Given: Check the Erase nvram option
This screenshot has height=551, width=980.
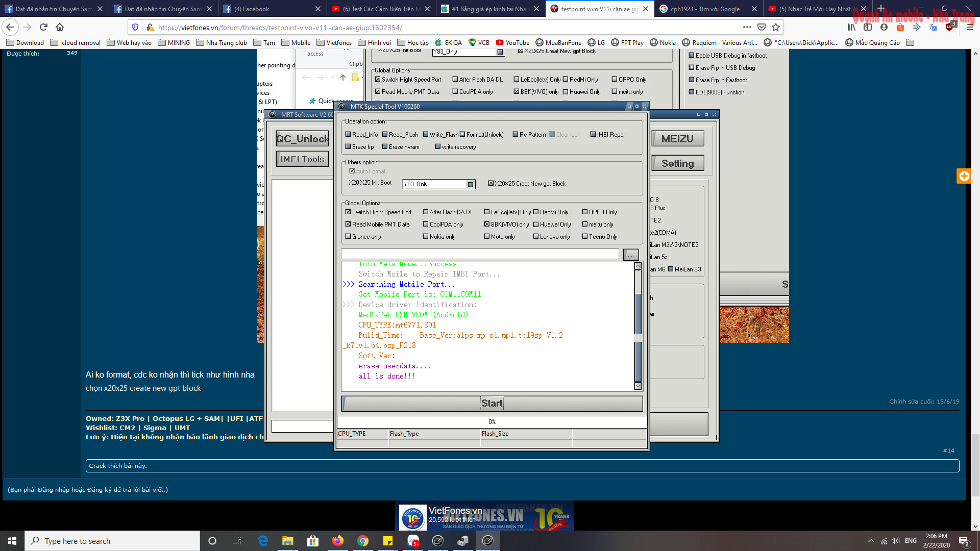Looking at the screenshot, I should (x=385, y=147).
